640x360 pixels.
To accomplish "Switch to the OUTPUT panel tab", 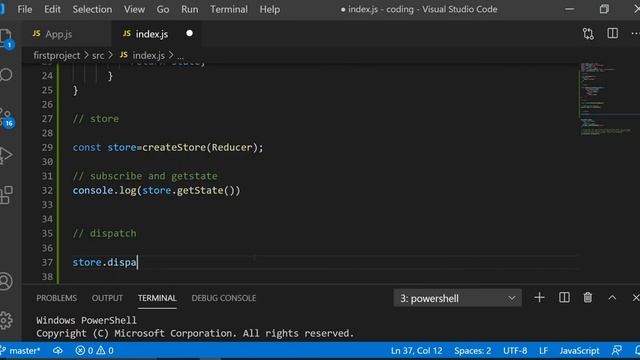I will 107,298.
